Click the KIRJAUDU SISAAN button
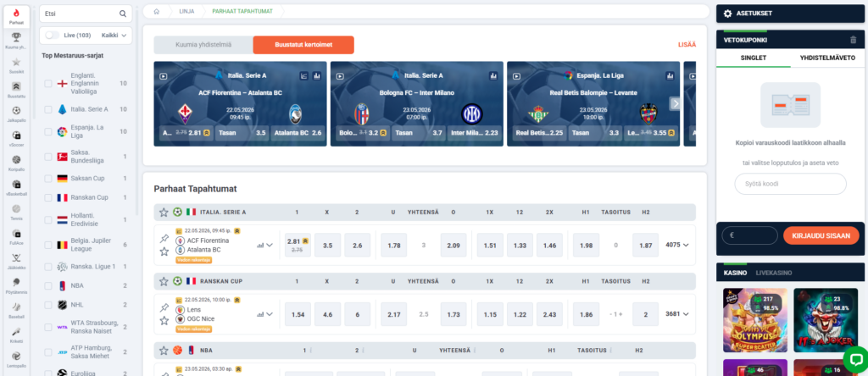The width and height of the screenshot is (868, 376). pos(821,235)
